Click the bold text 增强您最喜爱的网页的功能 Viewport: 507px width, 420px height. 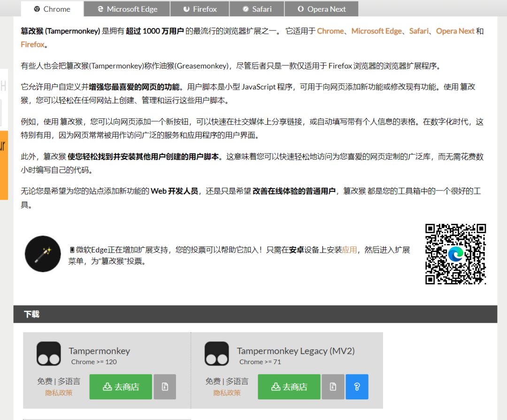pos(134,87)
